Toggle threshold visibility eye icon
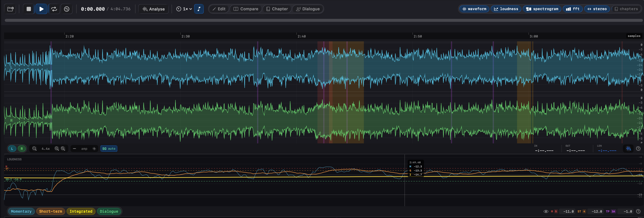This screenshot has height=218, width=644. pyautogui.click(x=546, y=212)
